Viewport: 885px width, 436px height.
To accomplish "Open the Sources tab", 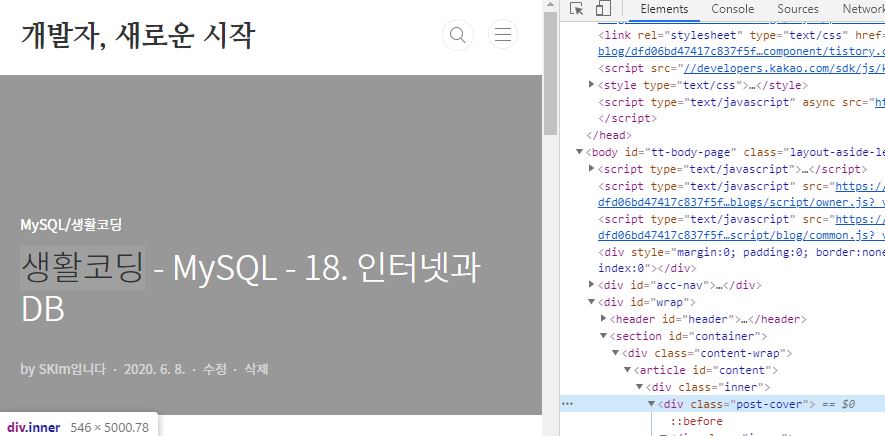I will click(x=798, y=9).
